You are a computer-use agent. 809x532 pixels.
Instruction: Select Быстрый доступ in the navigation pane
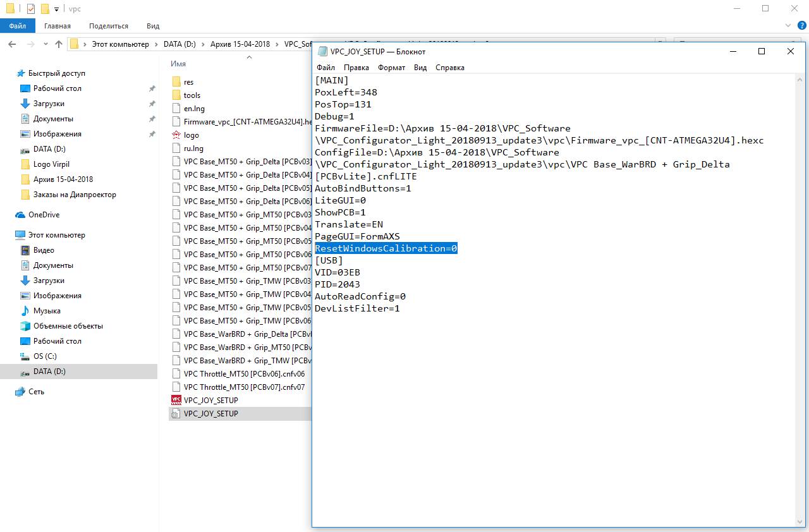coord(57,73)
